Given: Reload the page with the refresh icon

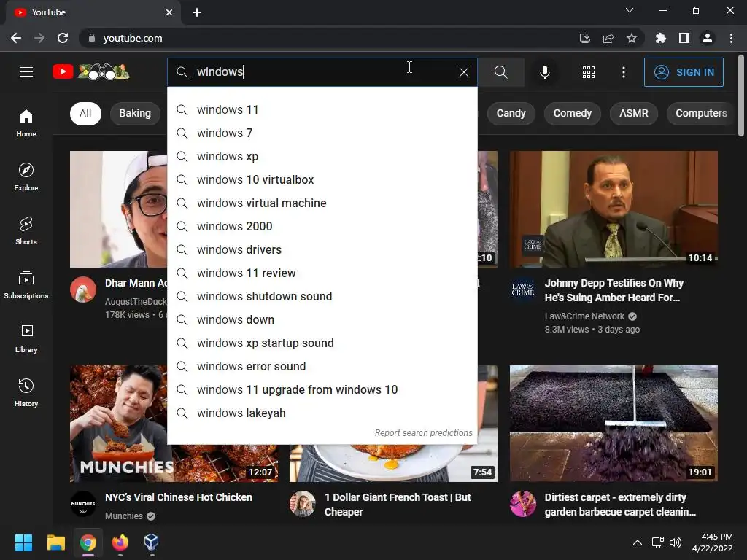Looking at the screenshot, I should (x=63, y=38).
